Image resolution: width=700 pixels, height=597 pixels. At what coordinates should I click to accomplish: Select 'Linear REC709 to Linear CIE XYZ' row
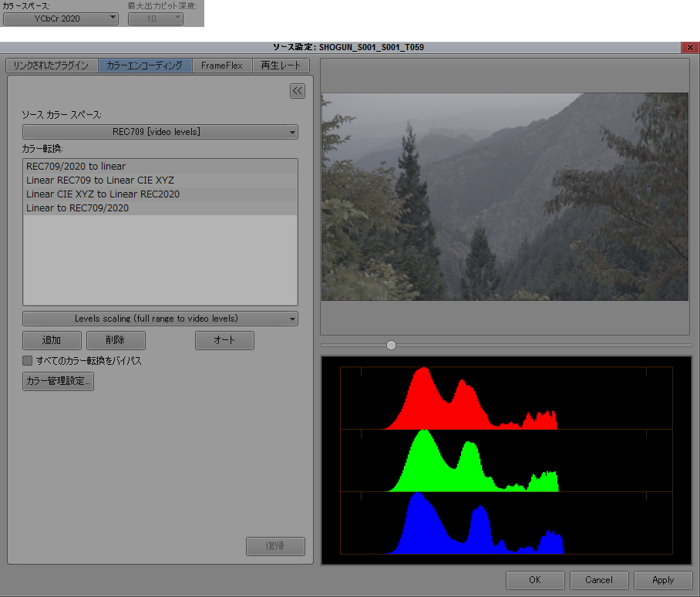coord(160,180)
